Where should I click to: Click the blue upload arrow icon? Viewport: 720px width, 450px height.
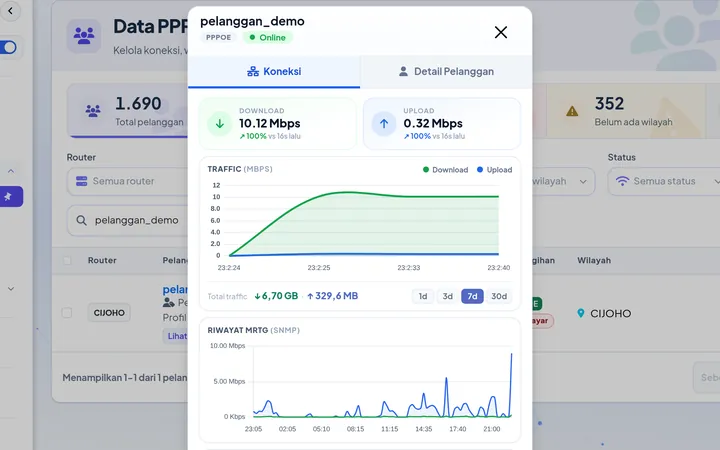coord(384,124)
